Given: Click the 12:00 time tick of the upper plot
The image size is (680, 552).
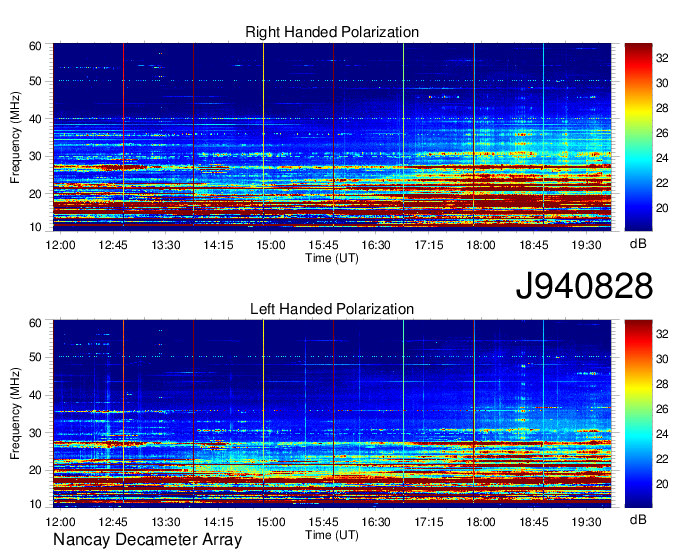Looking at the screenshot, I should [60, 245].
